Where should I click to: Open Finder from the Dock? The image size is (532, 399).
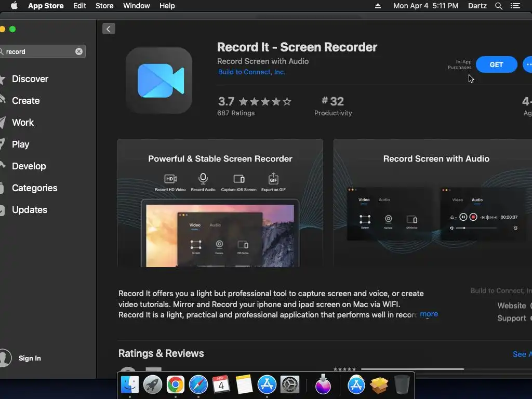tap(129, 385)
